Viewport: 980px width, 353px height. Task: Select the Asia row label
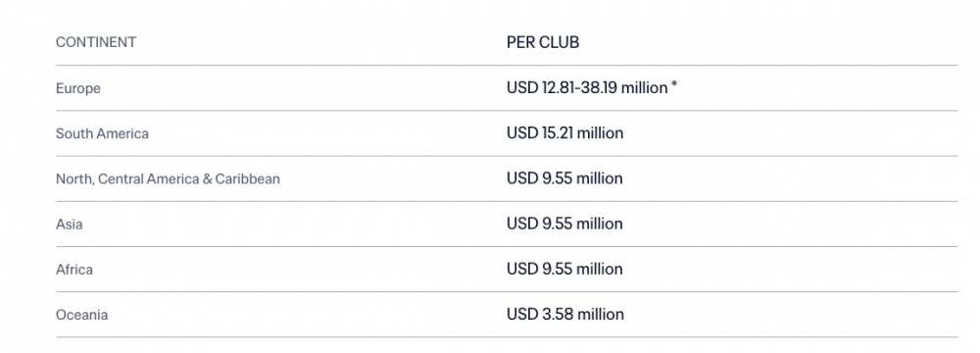tap(69, 225)
